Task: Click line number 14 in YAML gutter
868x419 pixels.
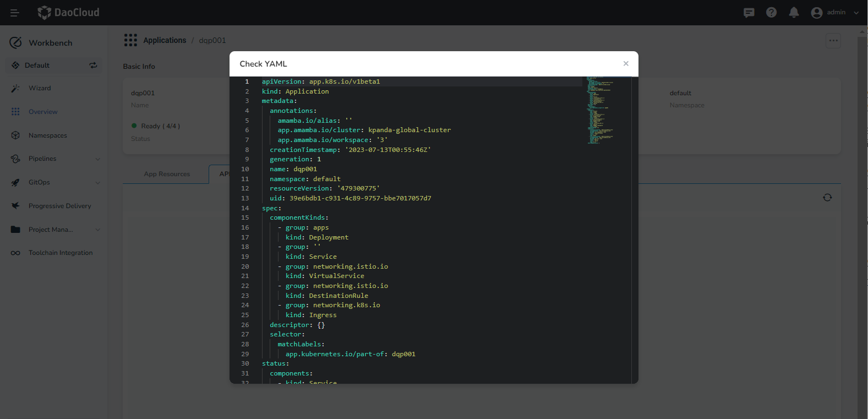Action: tap(245, 208)
